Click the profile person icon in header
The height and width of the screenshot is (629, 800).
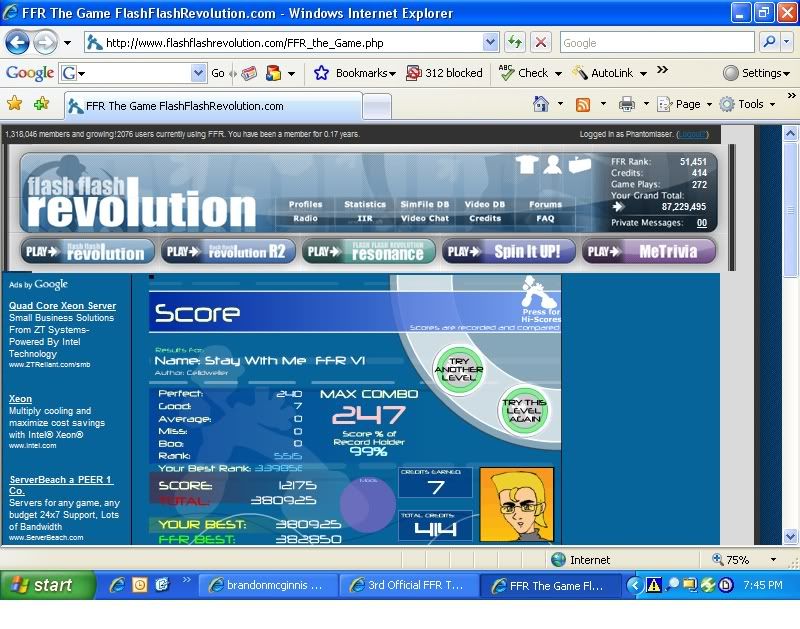(552, 165)
